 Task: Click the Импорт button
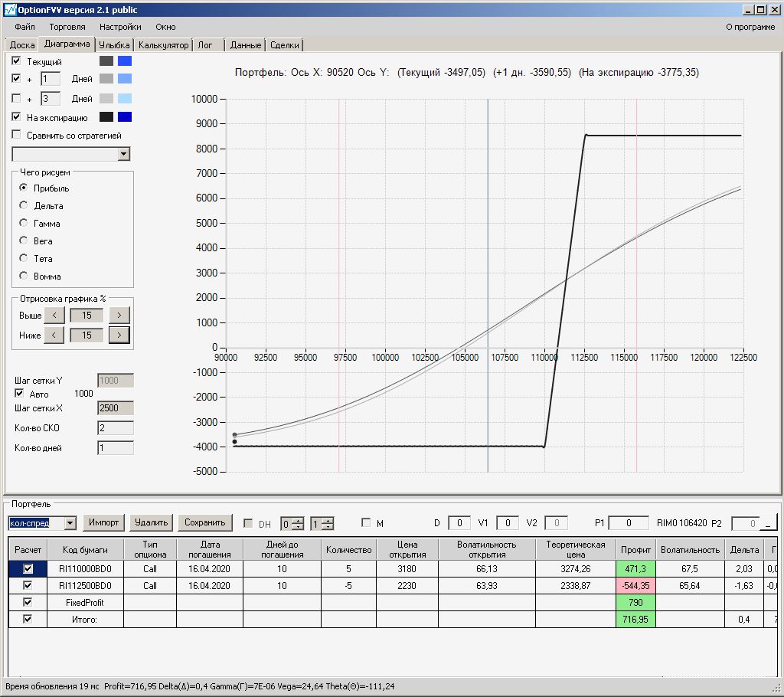point(103,523)
